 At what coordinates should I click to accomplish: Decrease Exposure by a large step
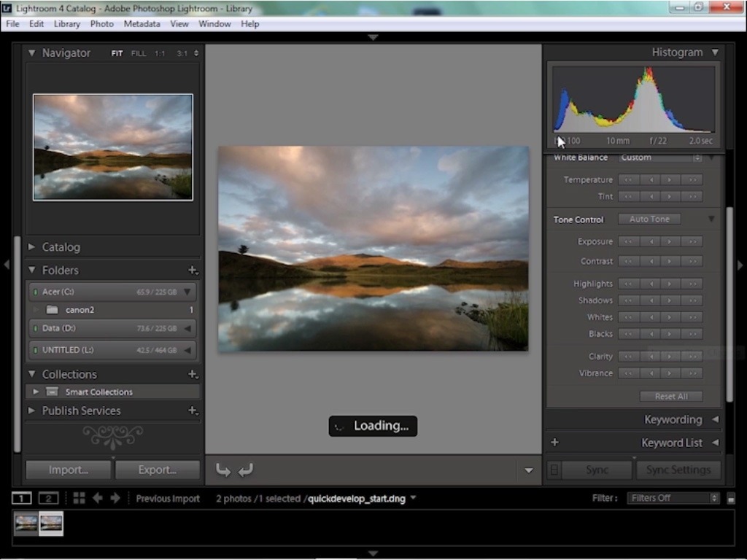[x=628, y=242]
